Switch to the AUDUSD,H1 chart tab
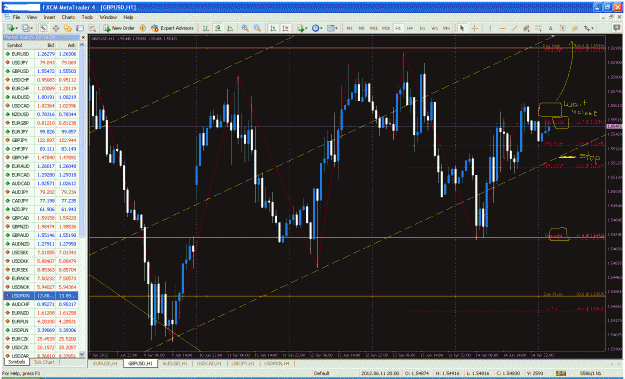 (x=175, y=363)
